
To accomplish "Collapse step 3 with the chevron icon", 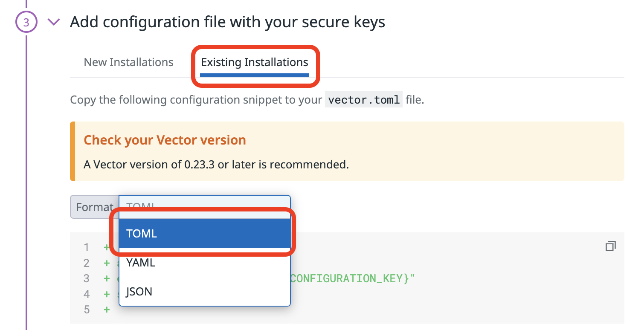I will click(53, 22).
